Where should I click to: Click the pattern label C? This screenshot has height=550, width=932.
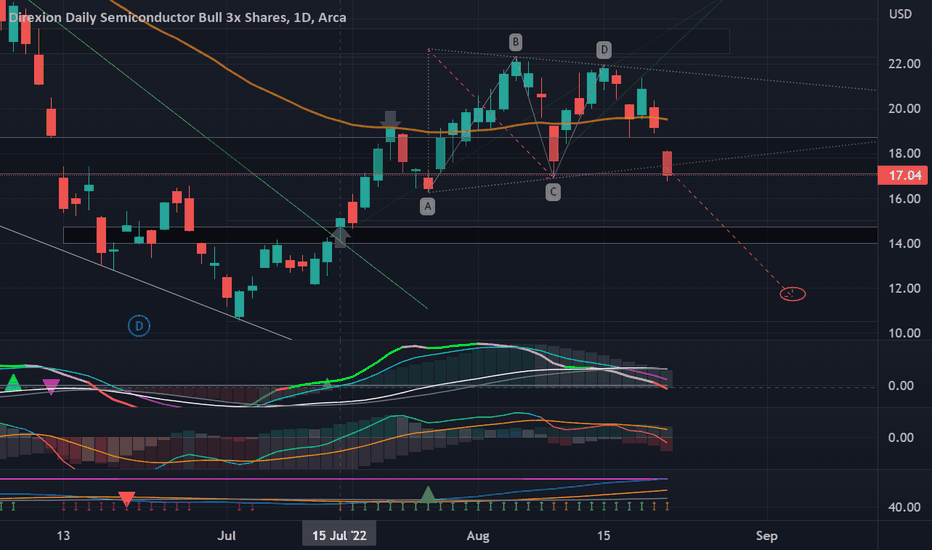click(x=553, y=191)
